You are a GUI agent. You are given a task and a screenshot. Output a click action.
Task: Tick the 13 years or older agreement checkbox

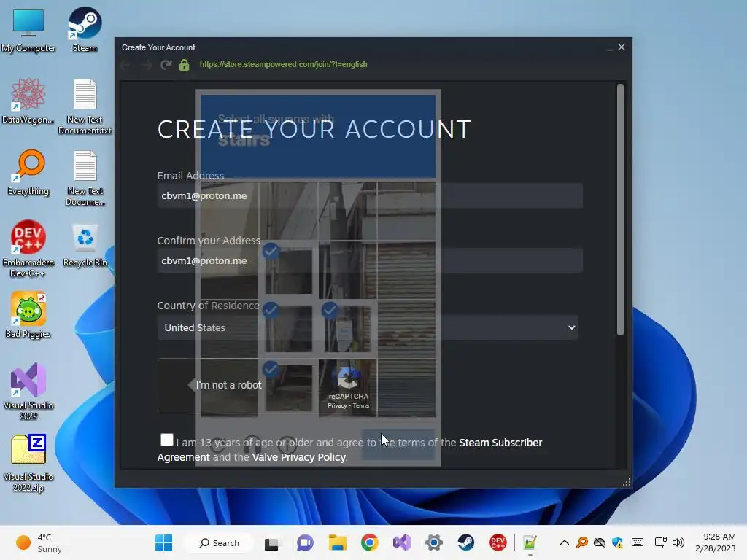(167, 440)
